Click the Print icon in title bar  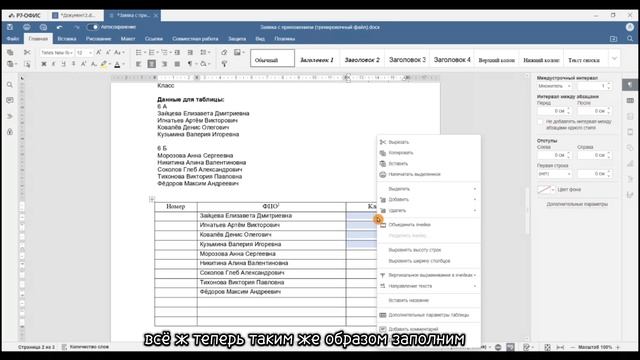coord(27,27)
